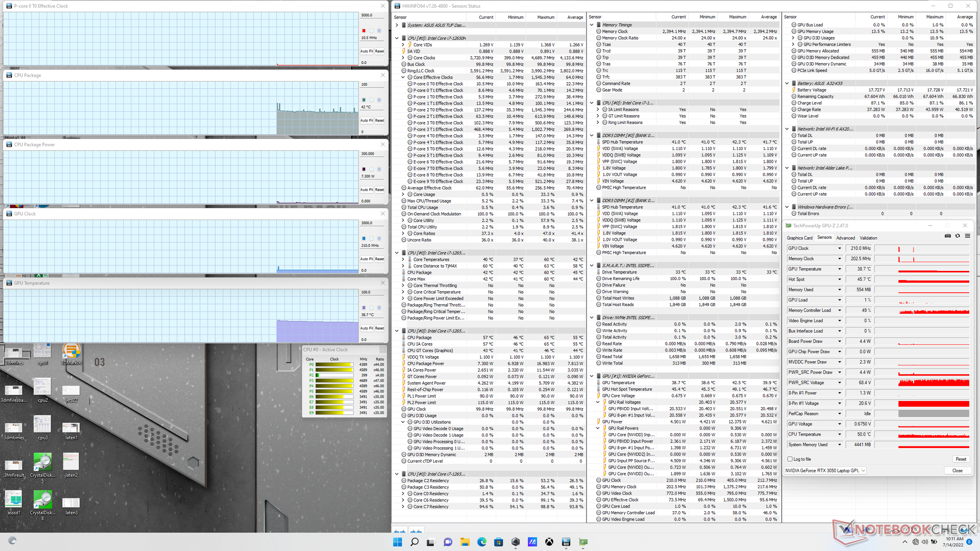The height and width of the screenshot is (551, 980).
Task: Click the red color swatch in the P-core 0 graph
Action: click(x=364, y=31)
